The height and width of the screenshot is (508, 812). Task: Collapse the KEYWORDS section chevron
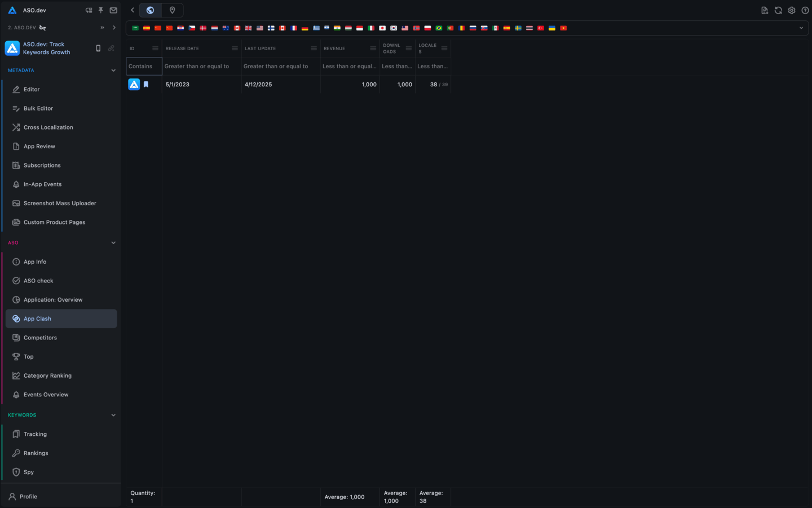(113, 415)
